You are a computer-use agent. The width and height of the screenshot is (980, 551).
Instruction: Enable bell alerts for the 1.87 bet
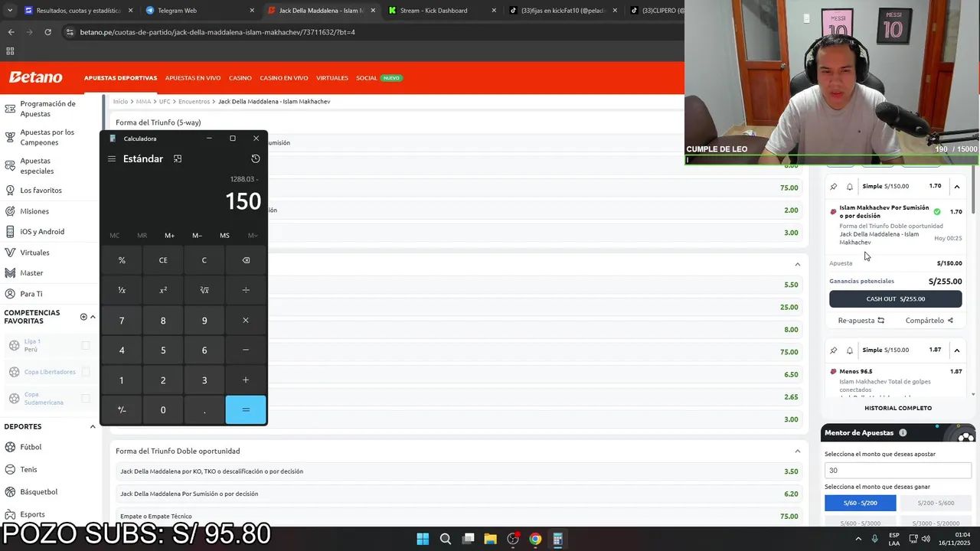(x=850, y=350)
